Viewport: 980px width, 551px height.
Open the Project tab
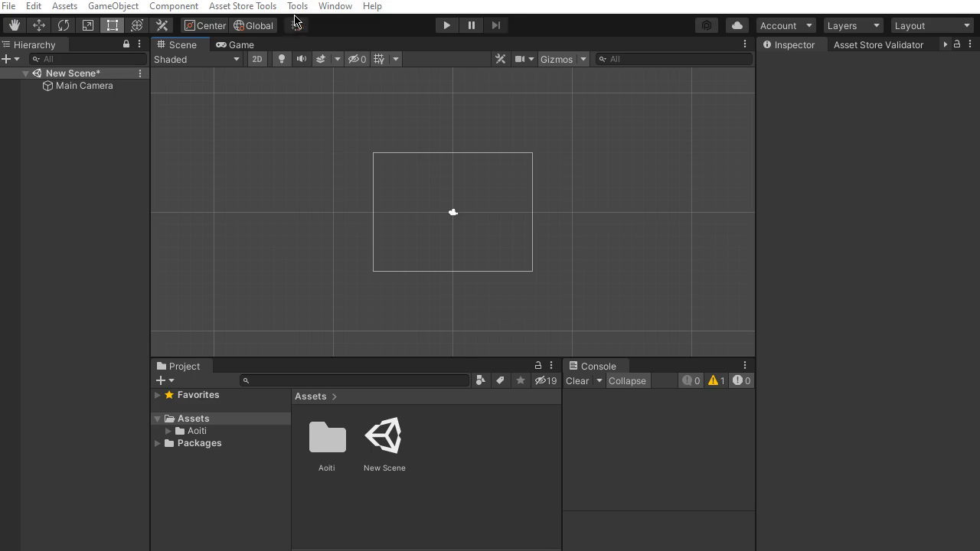click(178, 366)
